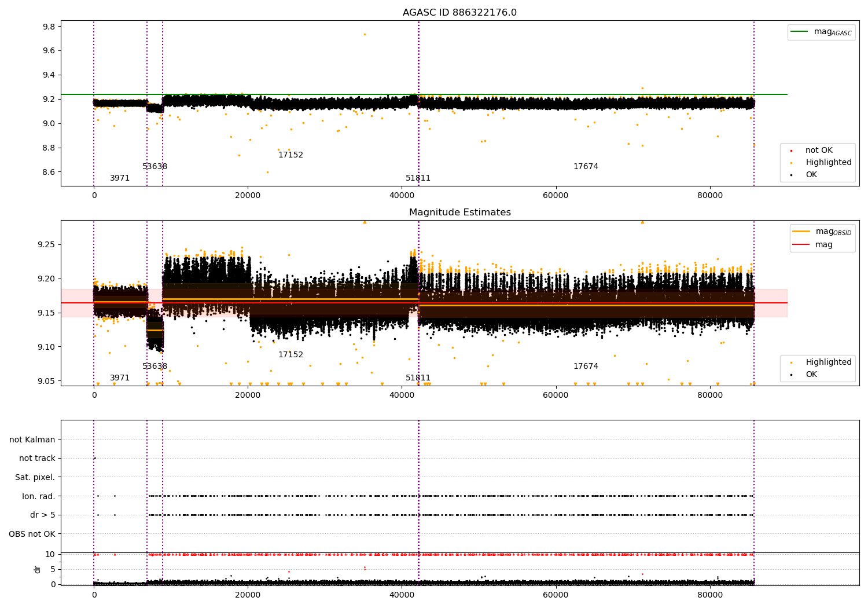Click the 40000 x-axis tick under Magnitude Estimates plot

click(402, 395)
